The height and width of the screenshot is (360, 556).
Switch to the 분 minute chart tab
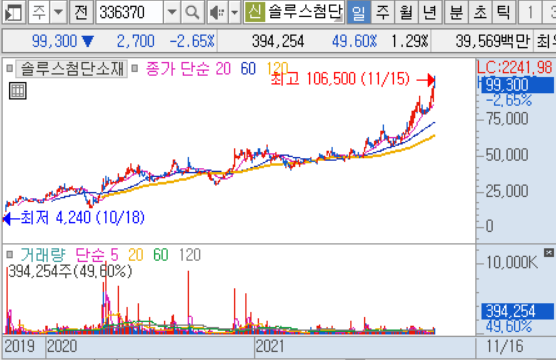tap(456, 12)
